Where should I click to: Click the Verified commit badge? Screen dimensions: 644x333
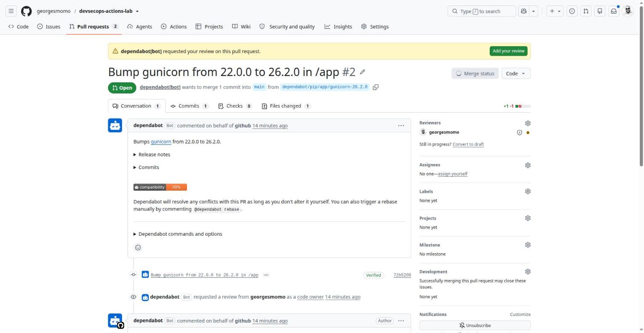[373, 275]
